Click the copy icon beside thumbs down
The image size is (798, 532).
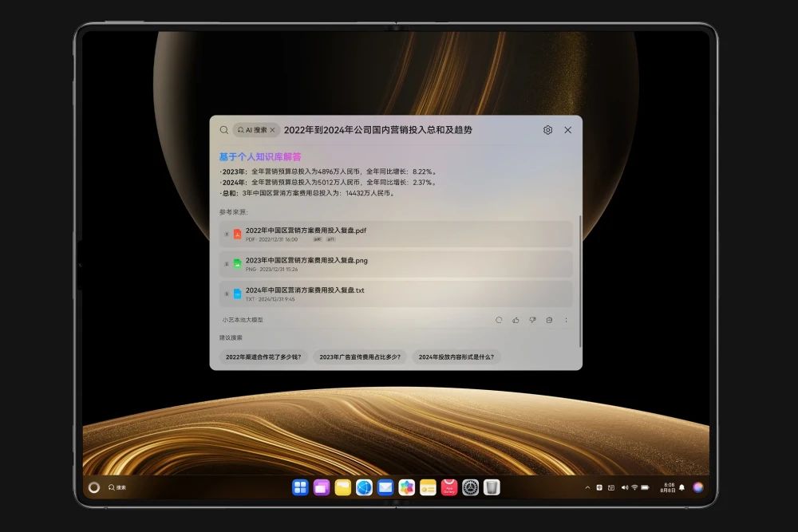[549, 320]
